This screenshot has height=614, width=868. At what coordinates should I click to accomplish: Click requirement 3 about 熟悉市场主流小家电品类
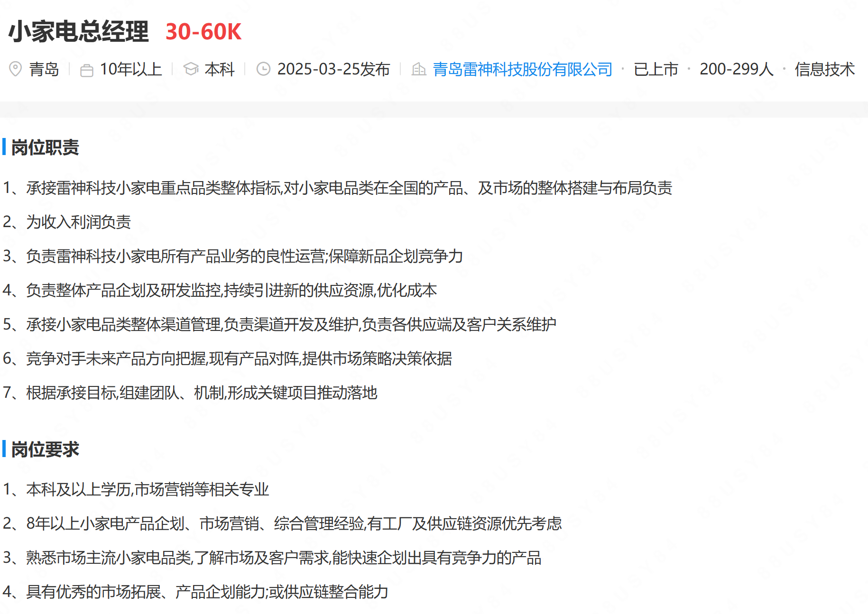(272, 558)
